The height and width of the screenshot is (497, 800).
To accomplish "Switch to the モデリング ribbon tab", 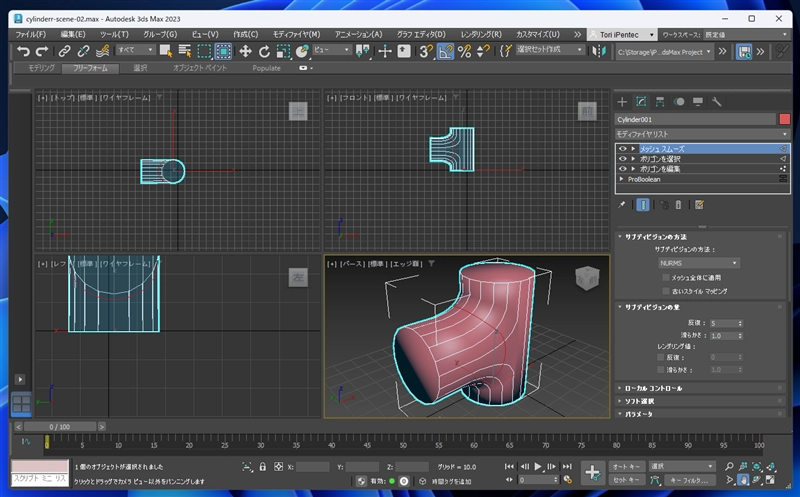I will 41,68.
